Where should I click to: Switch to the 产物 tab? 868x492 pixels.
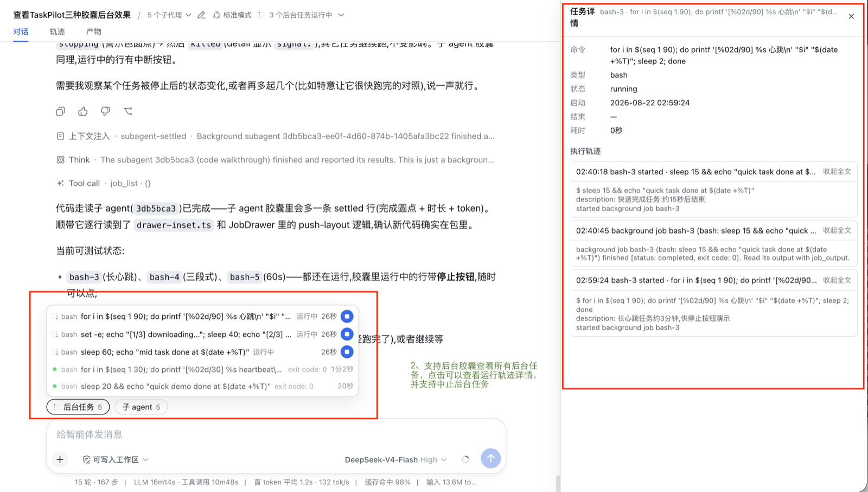[x=94, y=31]
